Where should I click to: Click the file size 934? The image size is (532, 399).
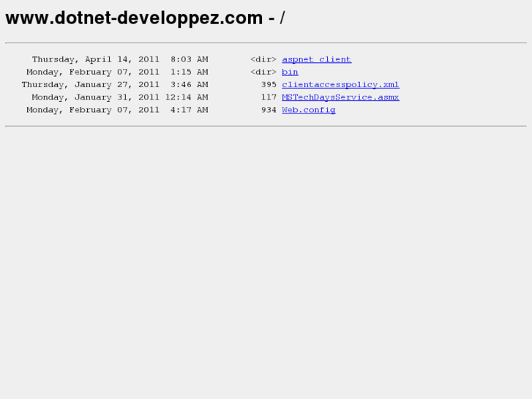coord(269,110)
